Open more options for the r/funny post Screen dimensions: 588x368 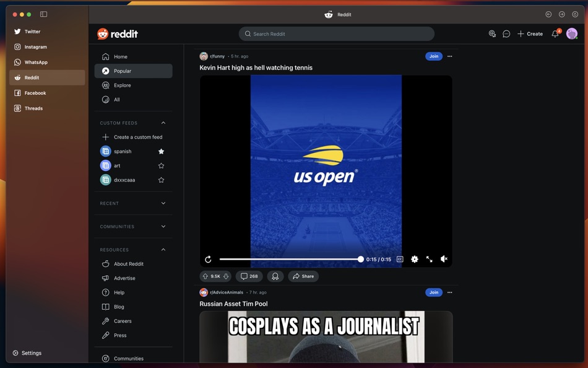point(449,56)
